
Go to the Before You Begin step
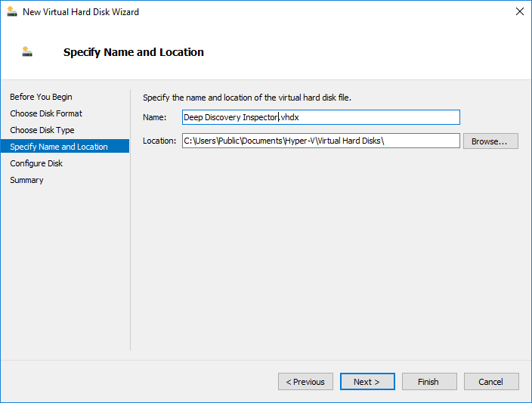41,97
